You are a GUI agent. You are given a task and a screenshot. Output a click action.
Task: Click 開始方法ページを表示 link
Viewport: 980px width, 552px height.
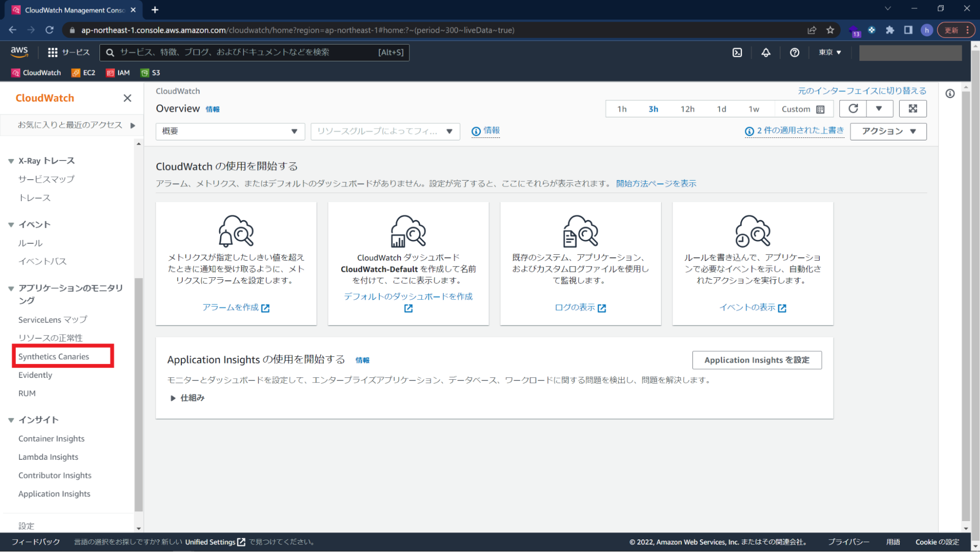pyautogui.click(x=656, y=184)
